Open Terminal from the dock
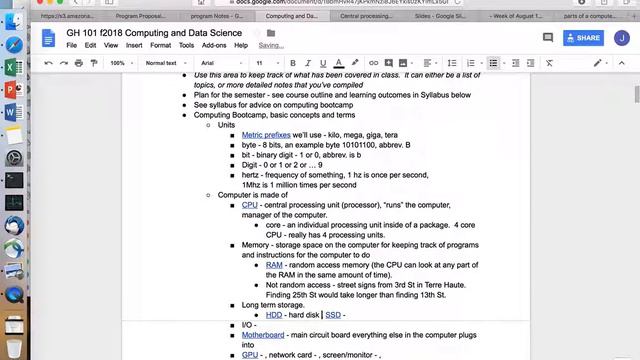The height and width of the screenshot is (360, 640). (14, 180)
